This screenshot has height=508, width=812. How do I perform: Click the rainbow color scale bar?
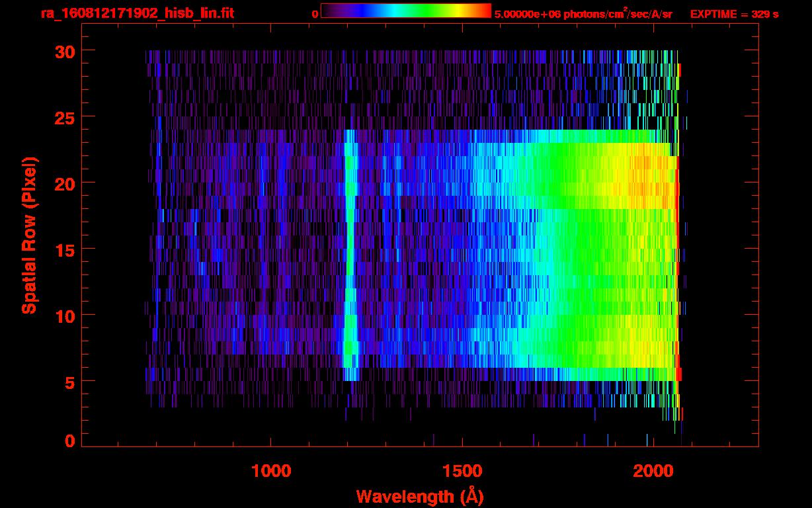[x=406, y=11]
